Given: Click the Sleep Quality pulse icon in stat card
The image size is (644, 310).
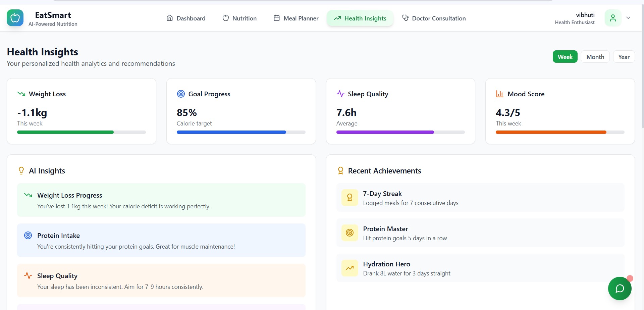Looking at the screenshot, I should click(340, 94).
